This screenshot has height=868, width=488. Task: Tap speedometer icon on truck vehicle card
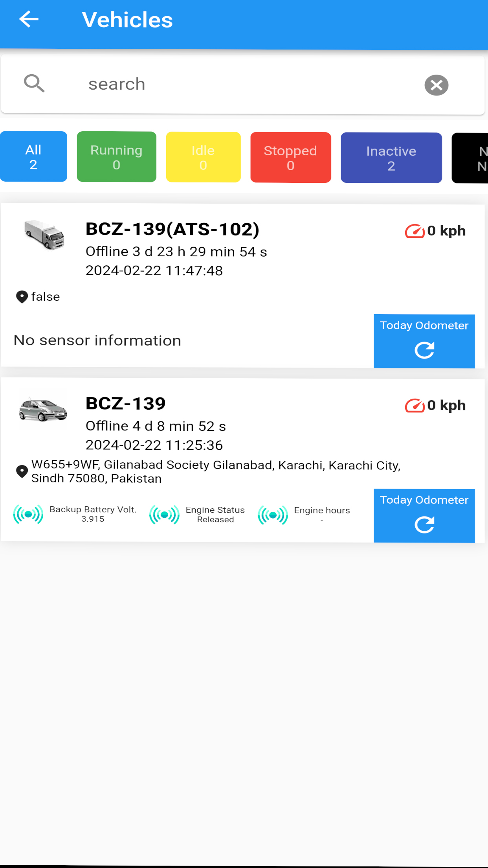click(x=415, y=231)
